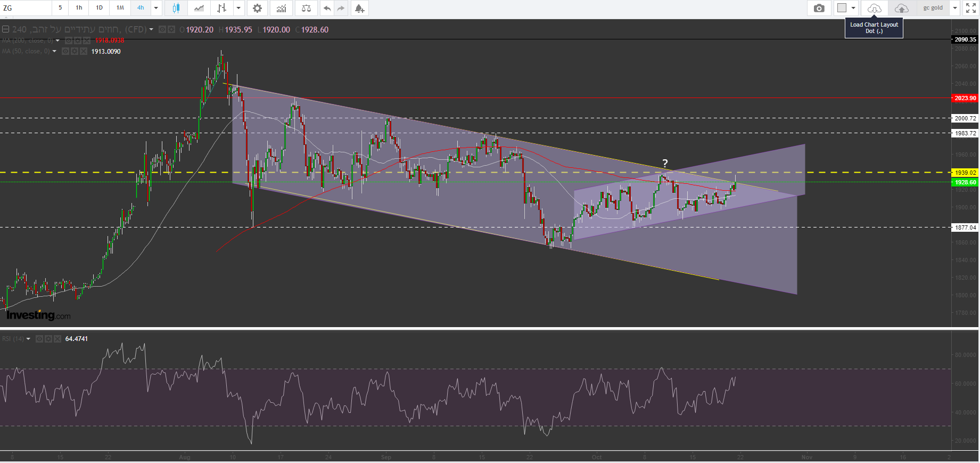Viewport: 980px width, 463px height.
Task: Toggle visibility of the MA 200 indicator
Action: click(x=69, y=40)
